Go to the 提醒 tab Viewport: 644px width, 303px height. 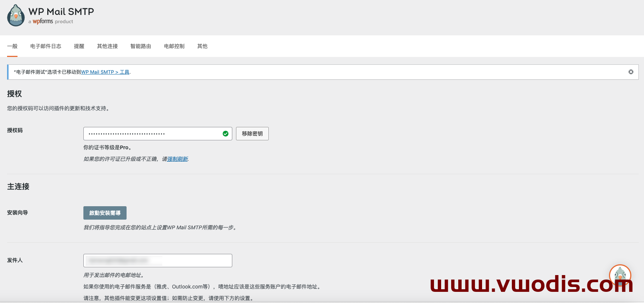[x=79, y=46]
